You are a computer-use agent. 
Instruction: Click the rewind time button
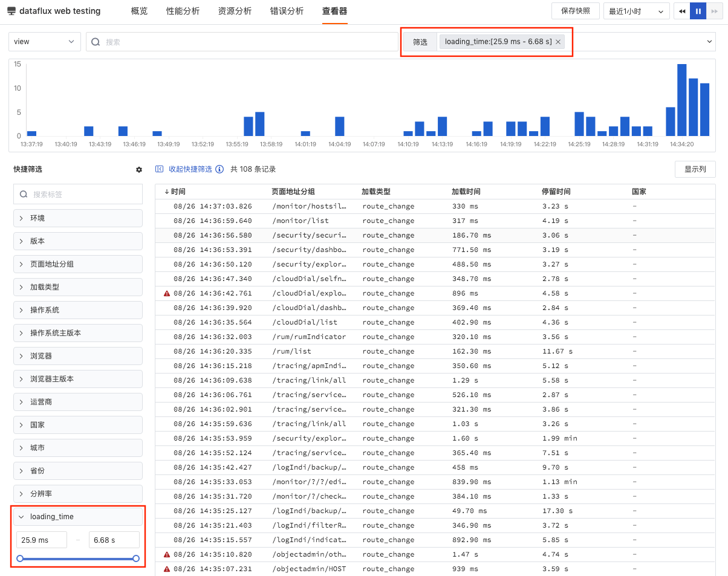(682, 11)
